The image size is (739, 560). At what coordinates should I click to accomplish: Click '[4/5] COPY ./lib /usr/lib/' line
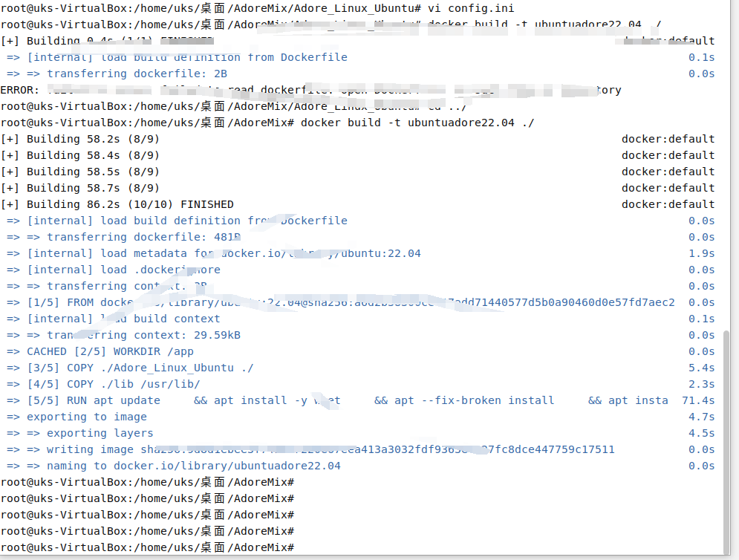click(103, 384)
